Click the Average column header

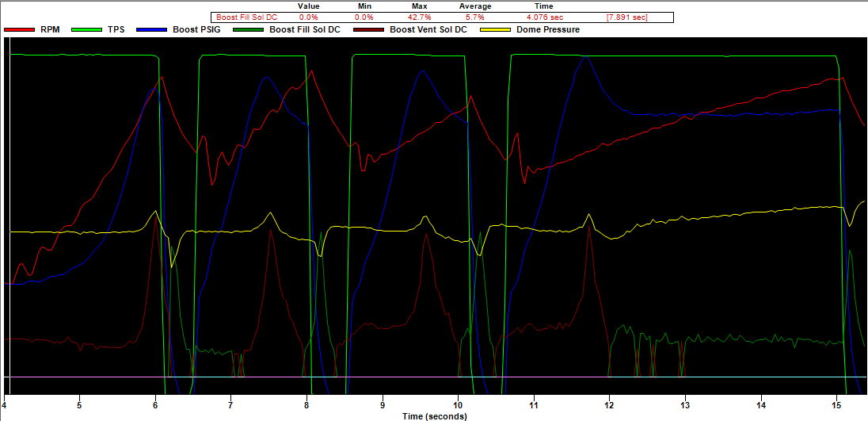tap(475, 6)
